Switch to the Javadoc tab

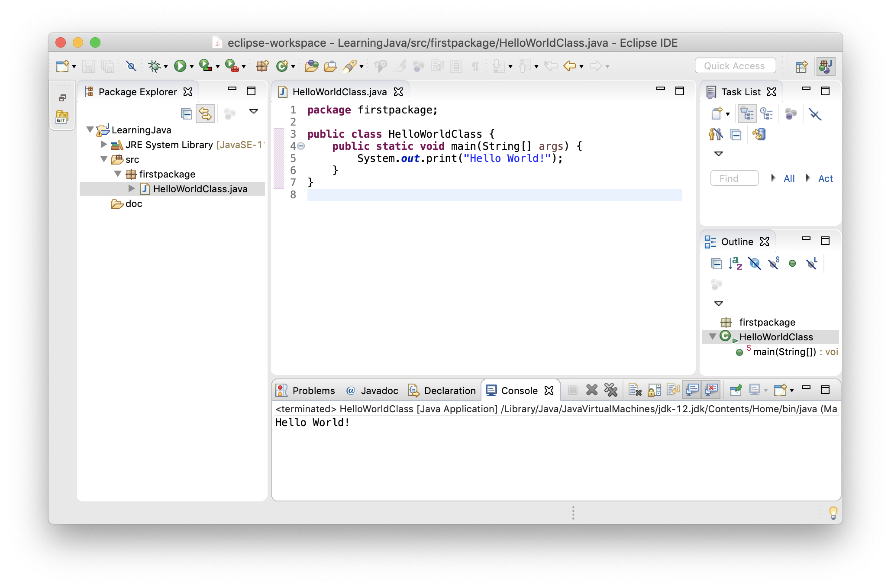[373, 391]
